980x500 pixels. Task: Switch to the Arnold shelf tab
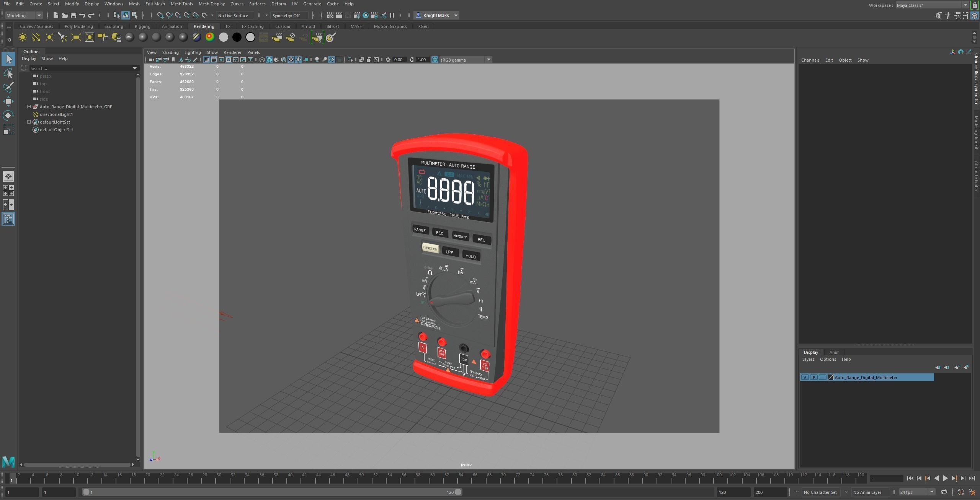pyautogui.click(x=308, y=26)
